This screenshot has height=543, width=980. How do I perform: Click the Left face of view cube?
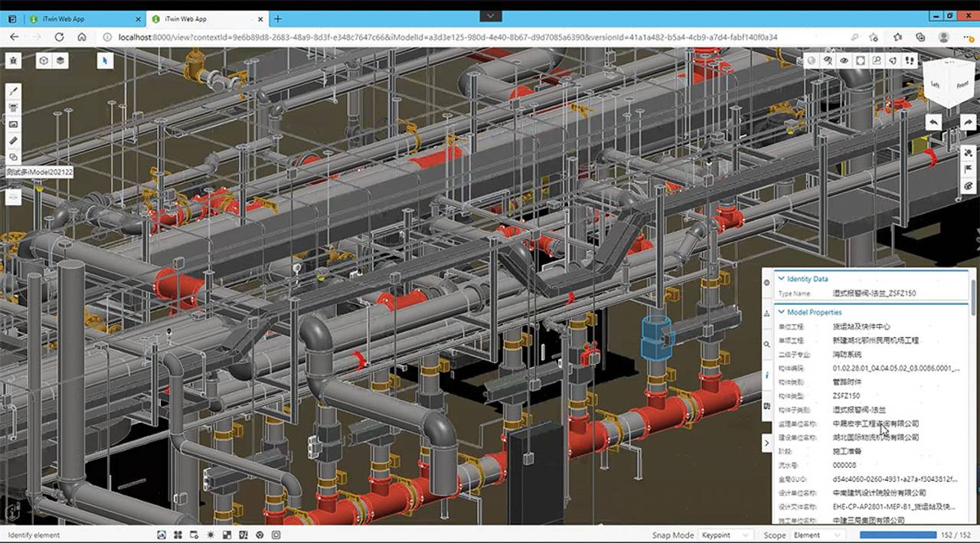(x=935, y=84)
